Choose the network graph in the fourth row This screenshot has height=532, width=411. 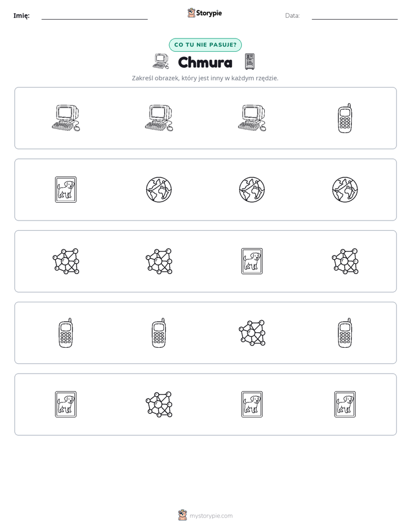[252, 333]
